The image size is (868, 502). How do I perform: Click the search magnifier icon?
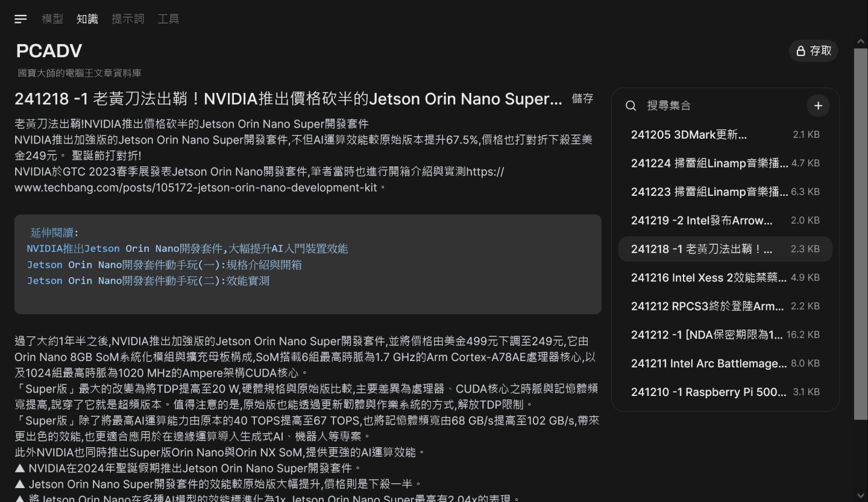(x=631, y=105)
